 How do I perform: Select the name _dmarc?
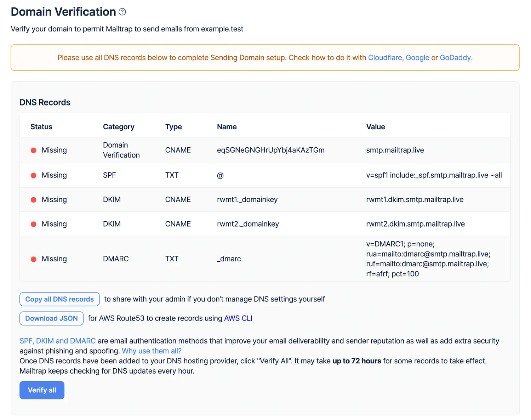pyautogui.click(x=229, y=259)
